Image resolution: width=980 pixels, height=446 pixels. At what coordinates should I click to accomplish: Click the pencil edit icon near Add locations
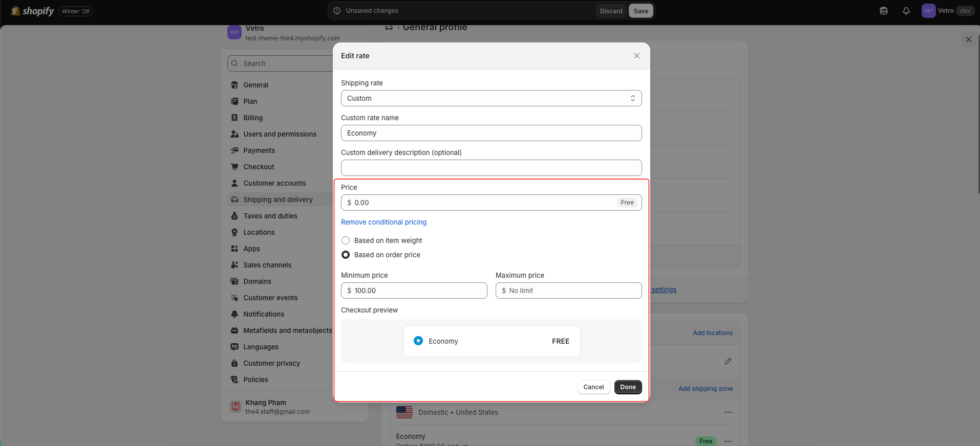click(728, 361)
